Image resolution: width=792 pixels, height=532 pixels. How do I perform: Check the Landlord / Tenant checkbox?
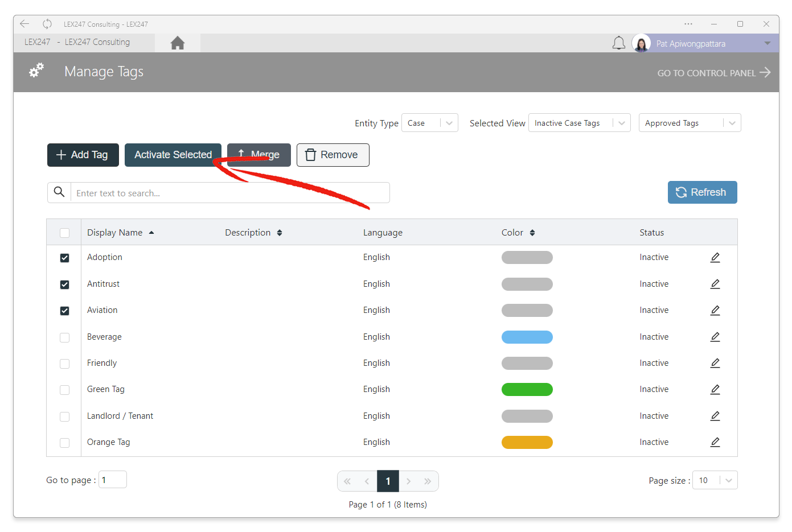click(64, 416)
